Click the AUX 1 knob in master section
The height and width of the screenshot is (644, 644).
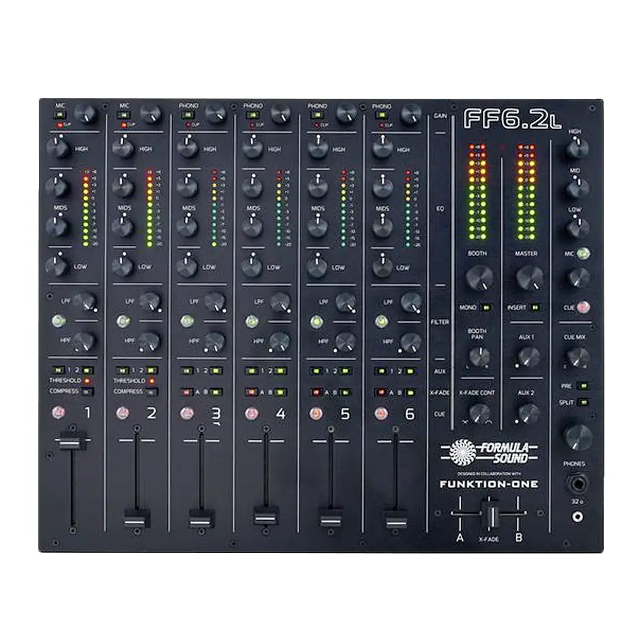[x=528, y=357]
